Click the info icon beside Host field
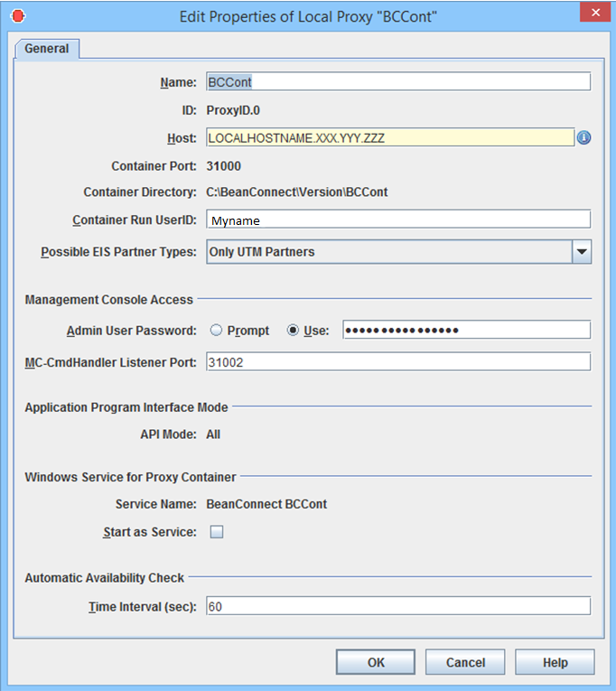This screenshot has height=691, width=616. [x=583, y=138]
